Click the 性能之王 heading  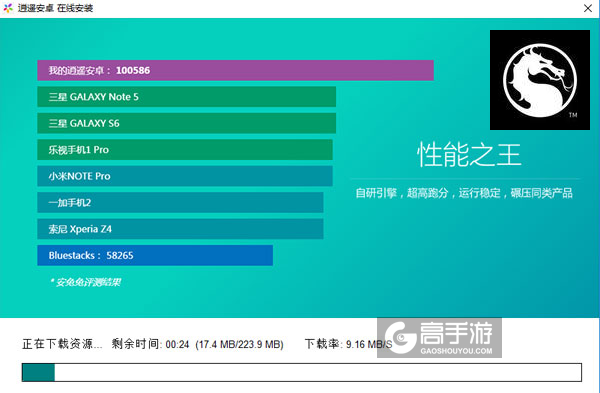click(469, 155)
